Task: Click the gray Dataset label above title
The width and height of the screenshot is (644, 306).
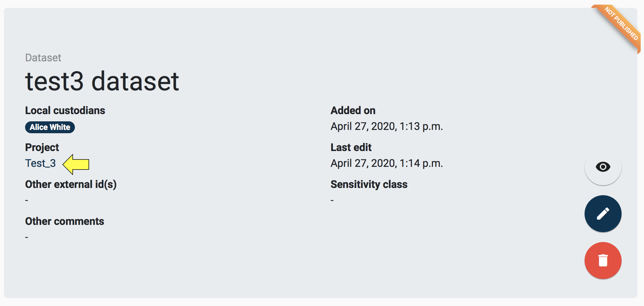Action: (43, 58)
